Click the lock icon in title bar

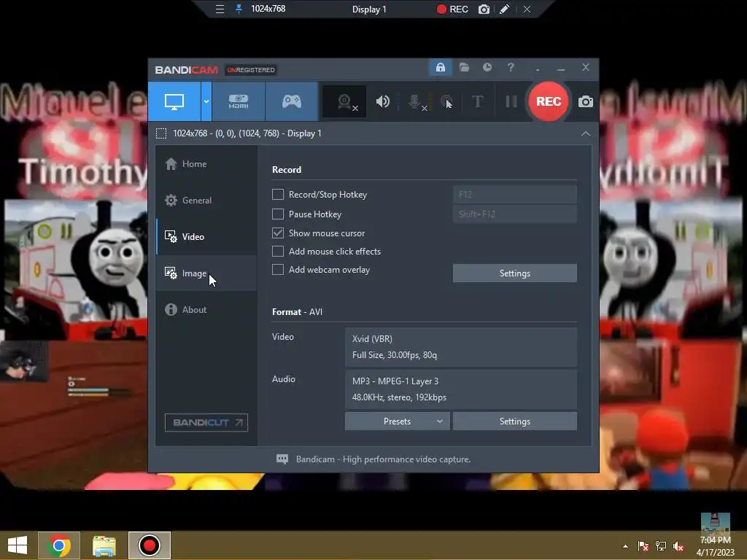tap(440, 68)
